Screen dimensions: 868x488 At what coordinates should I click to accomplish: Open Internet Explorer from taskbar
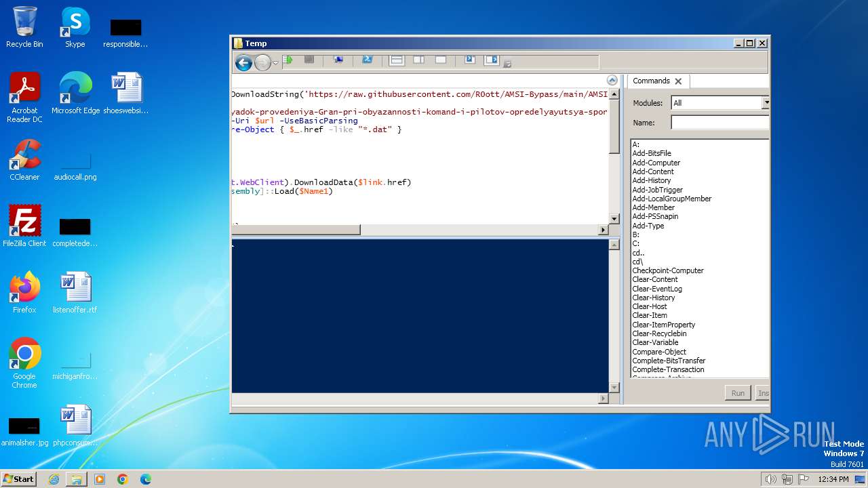coord(54,479)
